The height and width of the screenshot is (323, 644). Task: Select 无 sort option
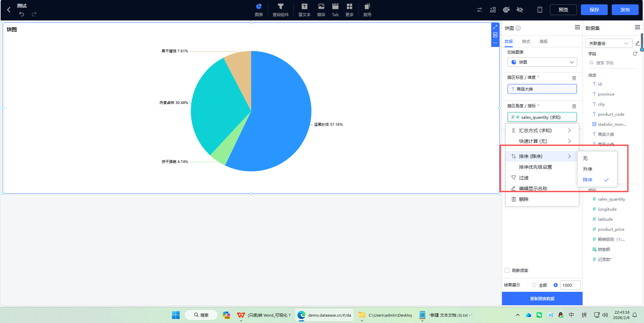(x=597, y=158)
